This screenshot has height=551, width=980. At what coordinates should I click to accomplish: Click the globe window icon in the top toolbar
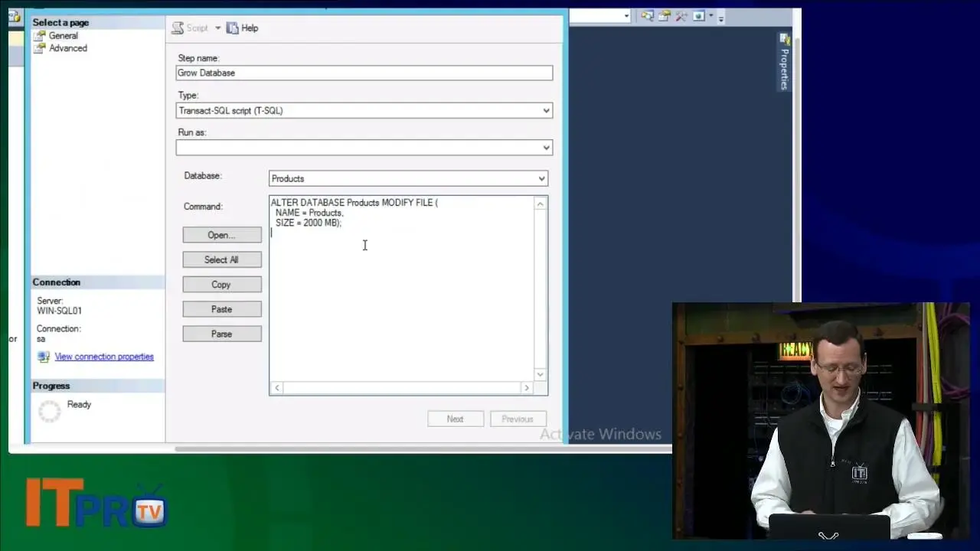698,16
